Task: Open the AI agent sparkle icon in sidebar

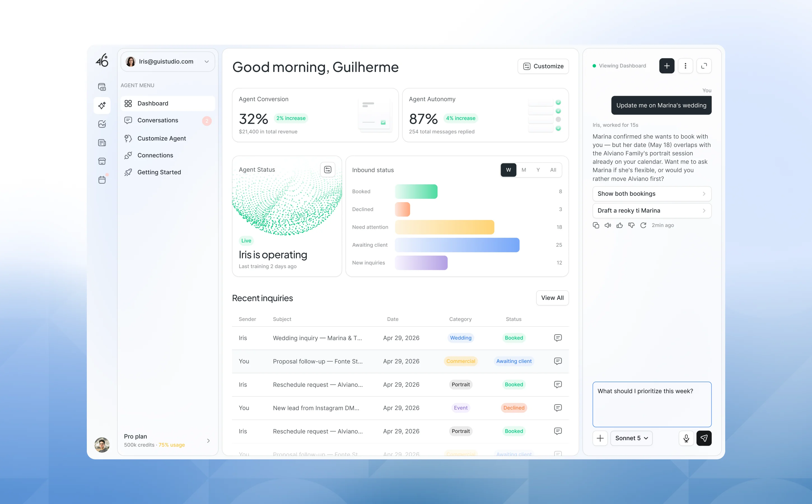Action: [x=102, y=105]
